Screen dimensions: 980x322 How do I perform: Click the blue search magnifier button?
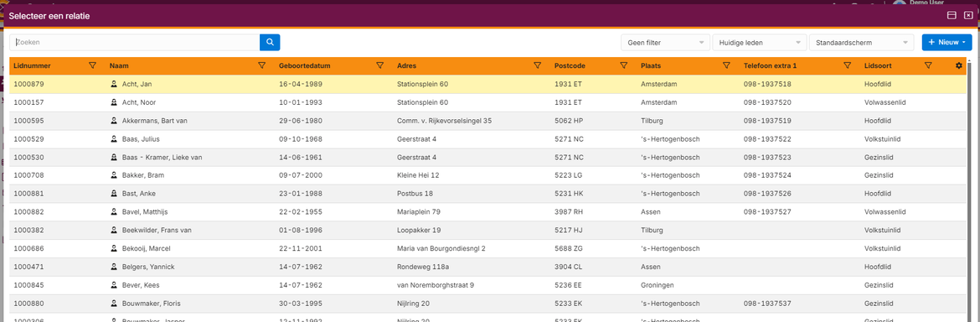270,43
